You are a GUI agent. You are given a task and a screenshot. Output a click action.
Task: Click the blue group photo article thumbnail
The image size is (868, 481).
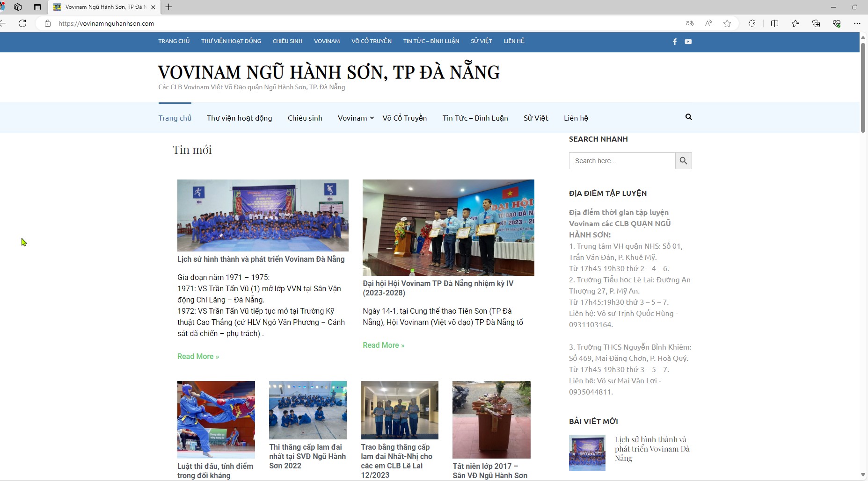click(263, 215)
